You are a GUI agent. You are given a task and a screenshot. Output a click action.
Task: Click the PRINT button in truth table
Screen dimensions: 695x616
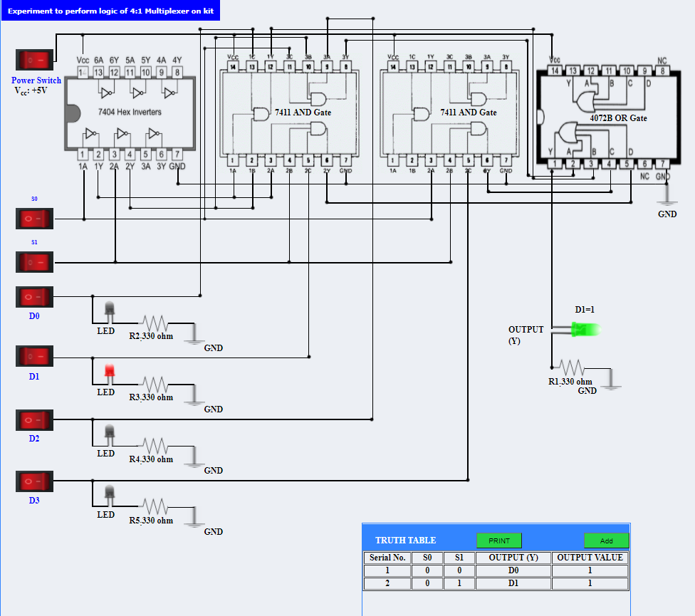coord(499,541)
